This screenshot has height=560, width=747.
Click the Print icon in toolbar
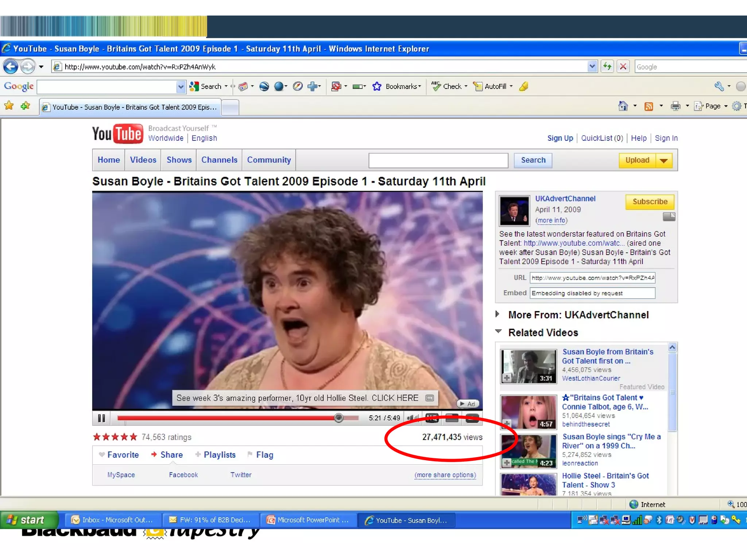pyautogui.click(x=675, y=106)
